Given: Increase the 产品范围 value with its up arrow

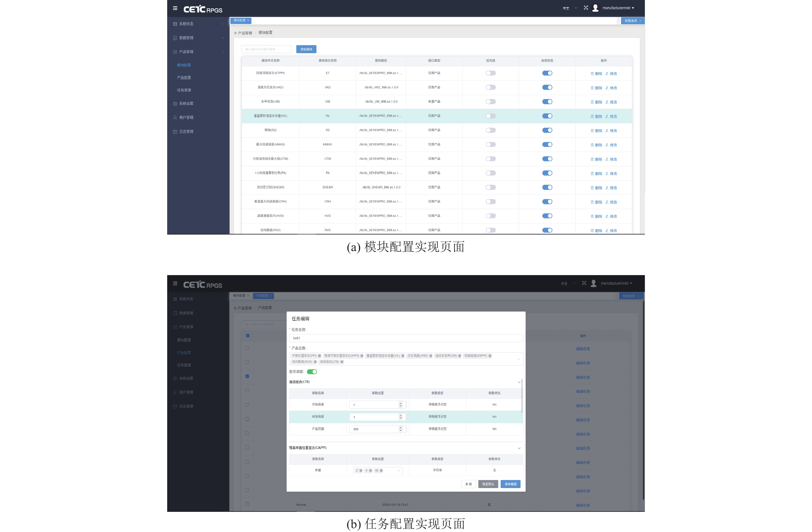Looking at the screenshot, I should (401, 428).
